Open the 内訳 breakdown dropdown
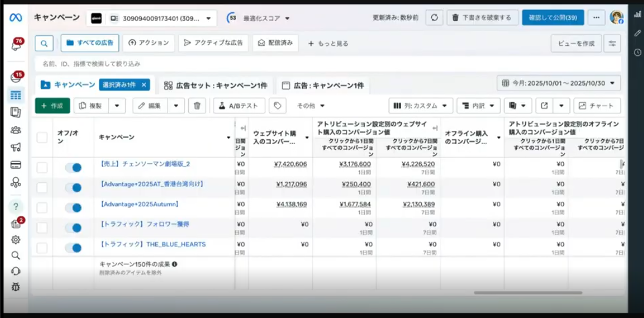The image size is (644, 318). [x=478, y=106]
